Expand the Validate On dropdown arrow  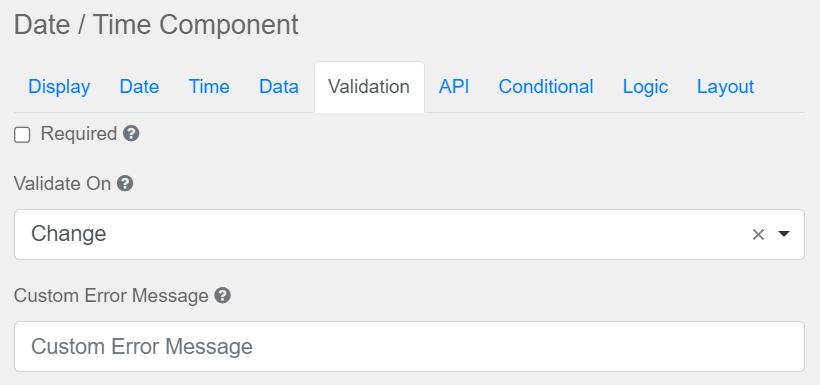[x=783, y=234]
